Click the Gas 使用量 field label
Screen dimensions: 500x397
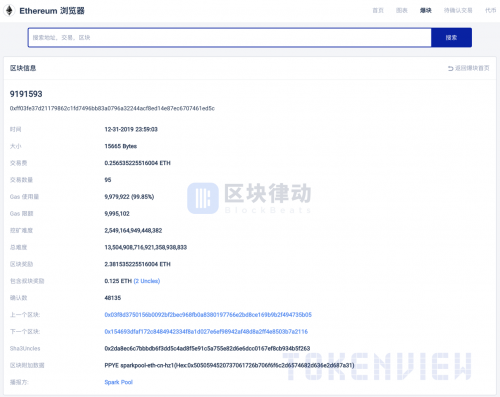[24, 197]
